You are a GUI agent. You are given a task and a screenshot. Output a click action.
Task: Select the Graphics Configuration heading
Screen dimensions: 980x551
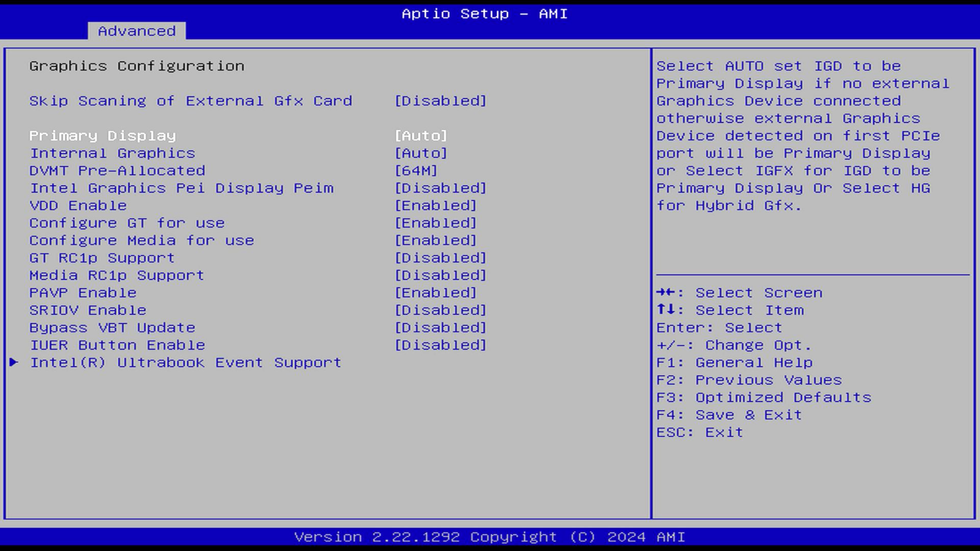(x=136, y=66)
